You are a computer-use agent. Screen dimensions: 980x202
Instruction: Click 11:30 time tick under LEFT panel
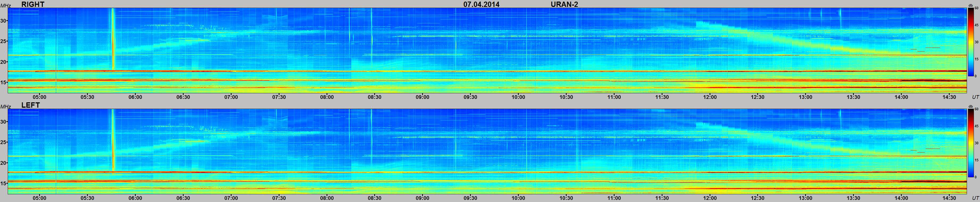click(x=662, y=198)
